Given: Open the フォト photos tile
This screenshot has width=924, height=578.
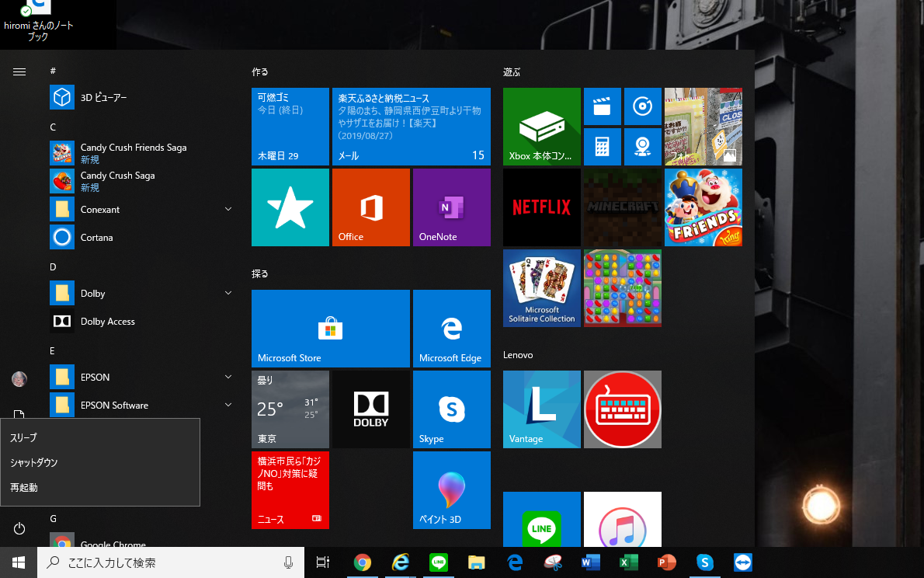Looking at the screenshot, I should point(703,126).
